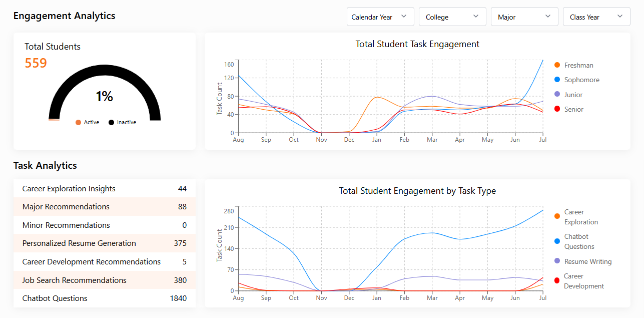
Task: Select the Chatbot Questions table row
Action: pyautogui.click(x=104, y=298)
